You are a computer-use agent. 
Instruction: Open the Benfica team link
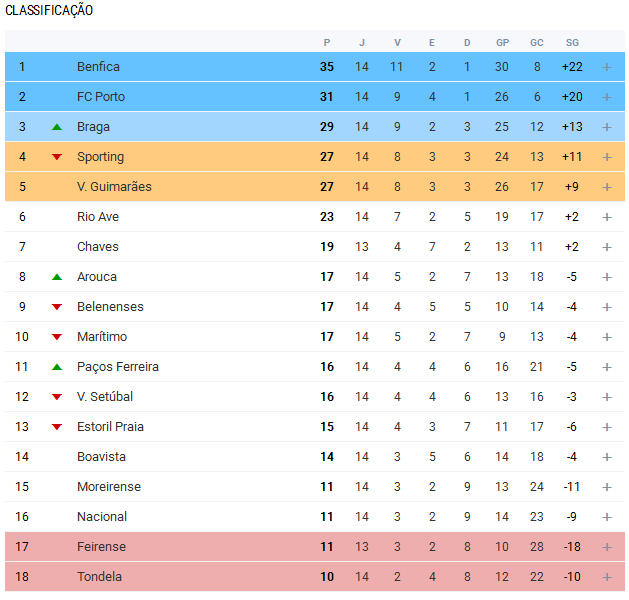tap(98, 67)
